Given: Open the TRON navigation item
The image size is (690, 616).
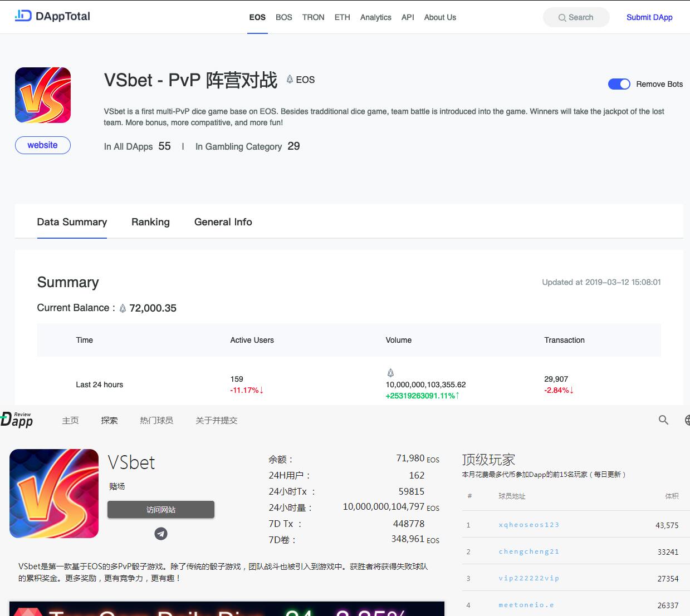Looking at the screenshot, I should coord(313,17).
